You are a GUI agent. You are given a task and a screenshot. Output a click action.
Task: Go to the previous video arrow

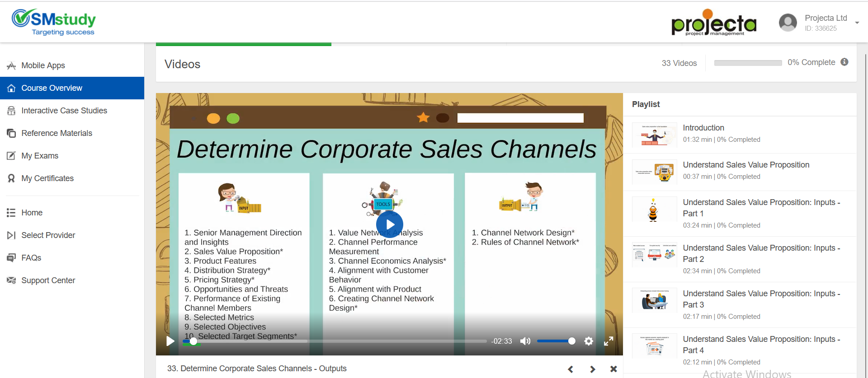point(571,369)
